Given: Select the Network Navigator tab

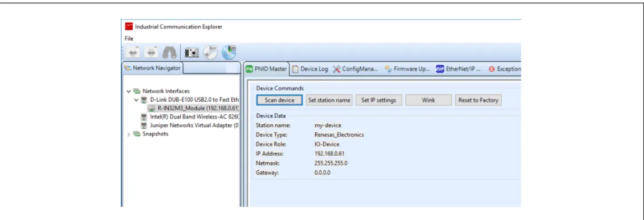Looking at the screenshot, I should coord(153,68).
